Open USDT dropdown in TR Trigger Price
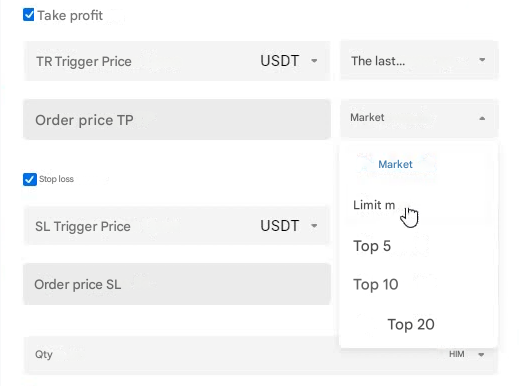 pyautogui.click(x=289, y=61)
